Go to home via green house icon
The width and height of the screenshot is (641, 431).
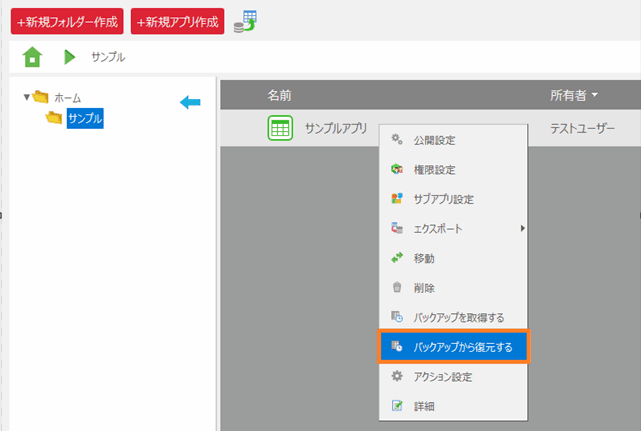[x=32, y=57]
